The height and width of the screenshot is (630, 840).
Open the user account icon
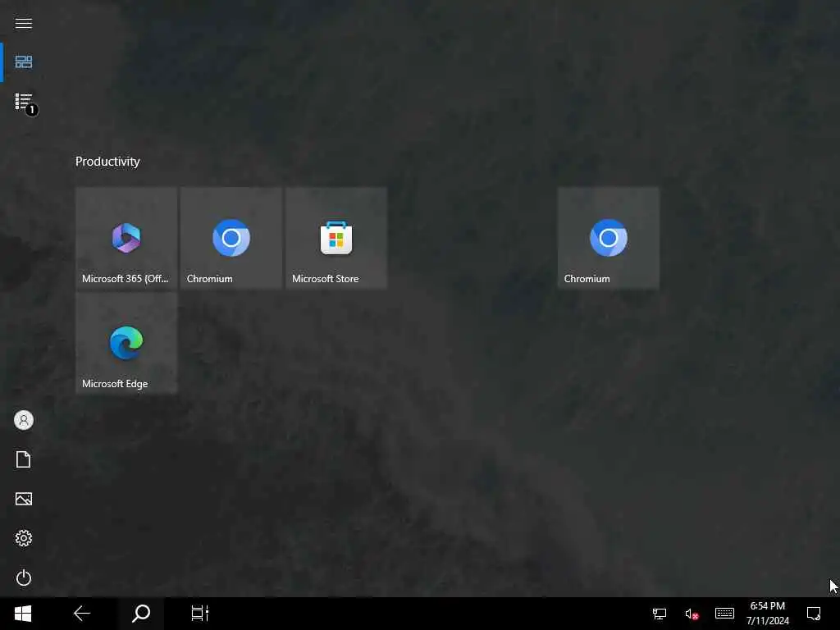pos(24,420)
